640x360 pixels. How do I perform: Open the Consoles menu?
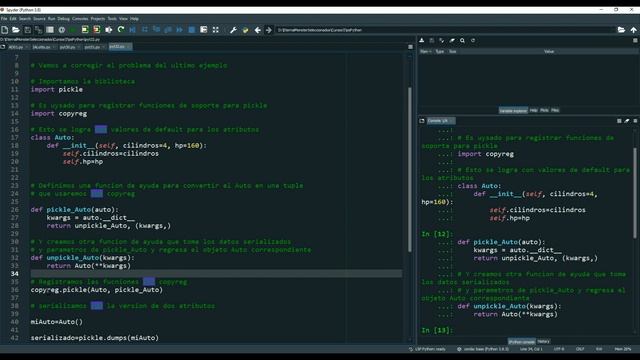click(80, 19)
